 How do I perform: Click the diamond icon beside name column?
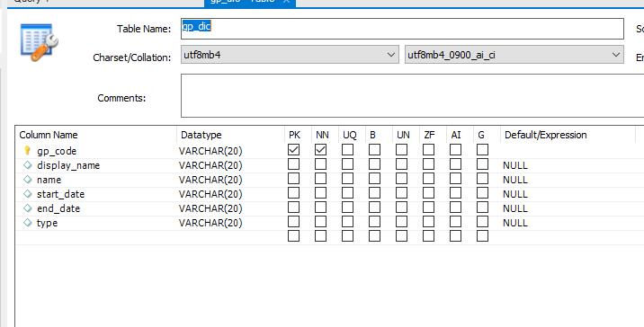pyautogui.click(x=28, y=180)
